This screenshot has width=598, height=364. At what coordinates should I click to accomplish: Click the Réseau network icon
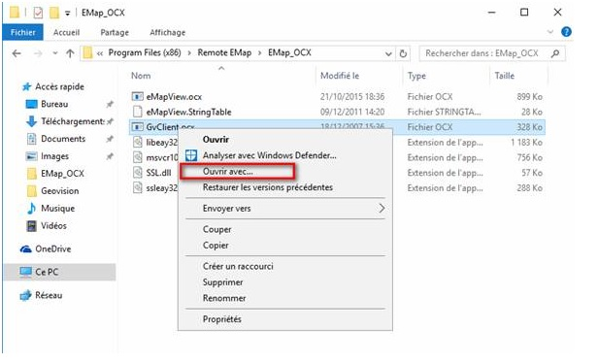tap(25, 295)
